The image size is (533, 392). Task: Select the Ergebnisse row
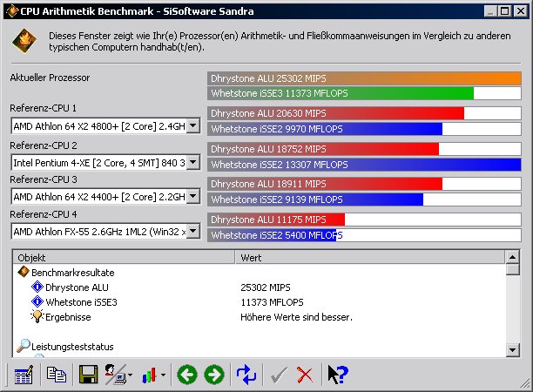(260, 317)
